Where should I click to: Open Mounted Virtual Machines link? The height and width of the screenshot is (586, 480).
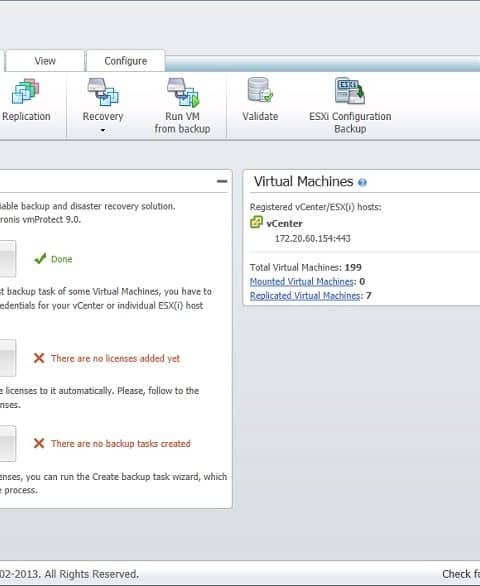click(x=302, y=281)
